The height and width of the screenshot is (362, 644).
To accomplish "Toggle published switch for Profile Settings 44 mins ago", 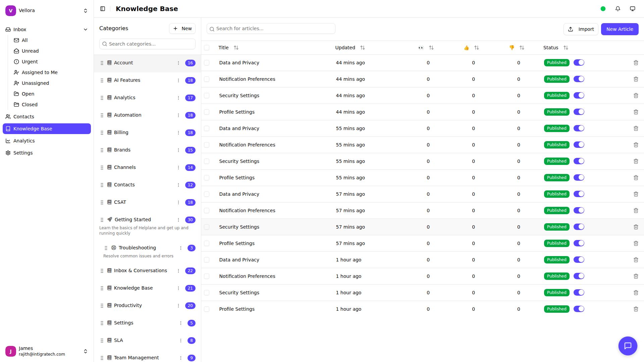I will coord(579,112).
